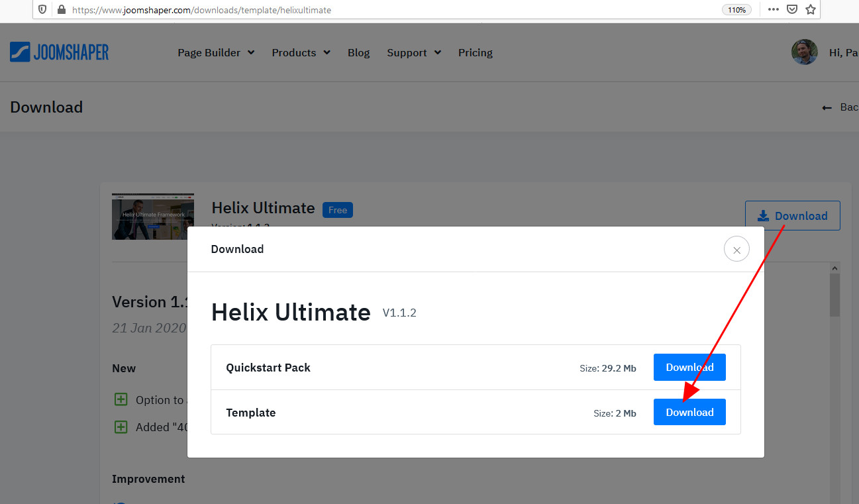Open the Blog menu item
859x504 pixels.
(358, 53)
